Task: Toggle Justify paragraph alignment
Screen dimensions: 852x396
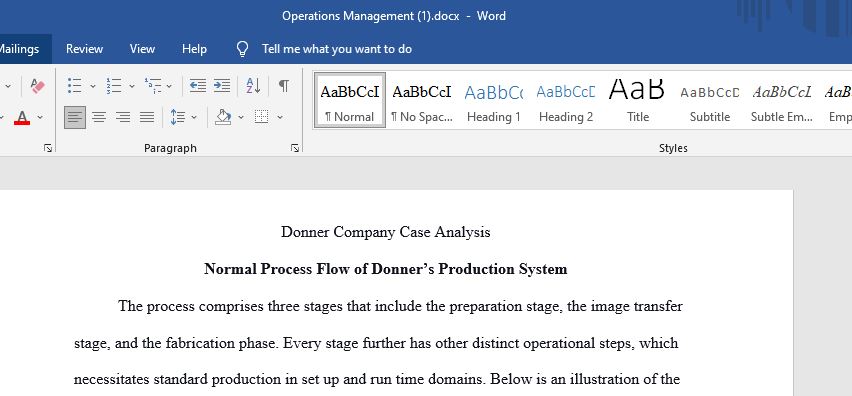Action: tap(147, 117)
